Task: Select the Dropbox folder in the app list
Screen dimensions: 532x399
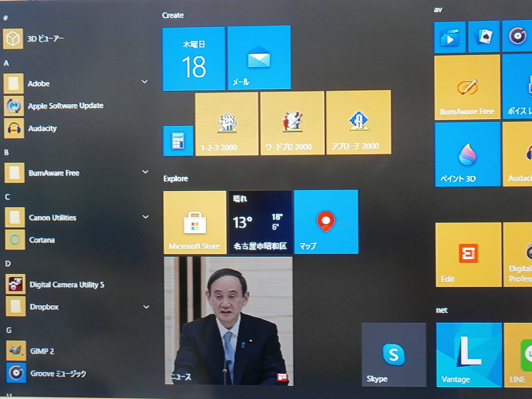Action: click(77, 307)
